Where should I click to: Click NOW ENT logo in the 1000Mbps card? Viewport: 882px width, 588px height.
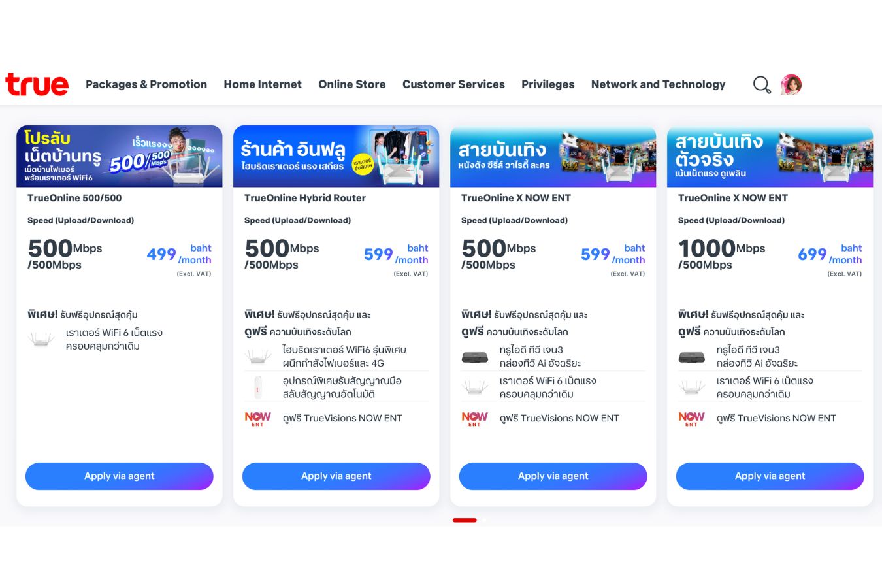691,419
